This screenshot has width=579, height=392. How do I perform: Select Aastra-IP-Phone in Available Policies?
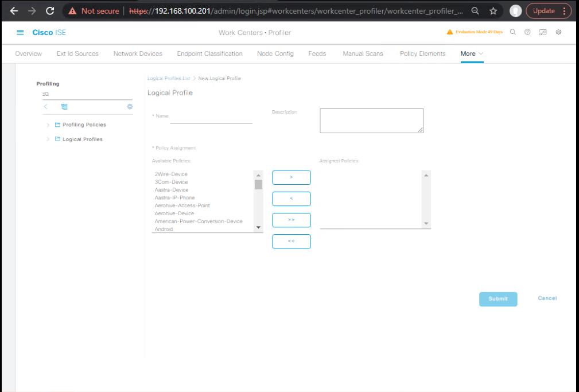pos(174,197)
